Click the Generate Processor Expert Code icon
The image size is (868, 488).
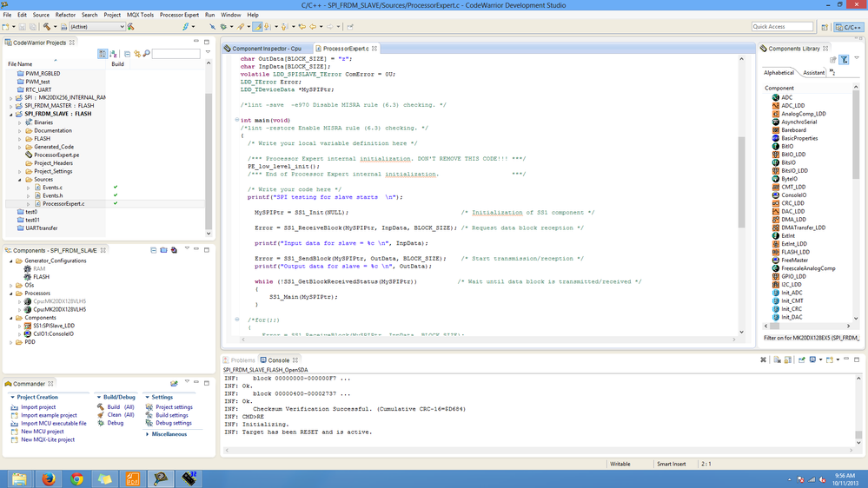[x=174, y=250]
